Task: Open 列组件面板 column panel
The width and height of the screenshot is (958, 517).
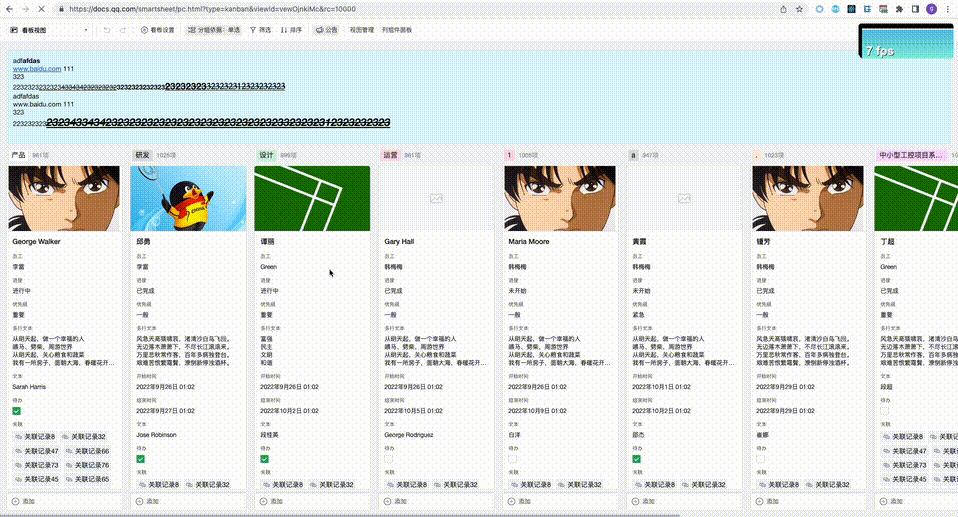Action: (x=397, y=30)
